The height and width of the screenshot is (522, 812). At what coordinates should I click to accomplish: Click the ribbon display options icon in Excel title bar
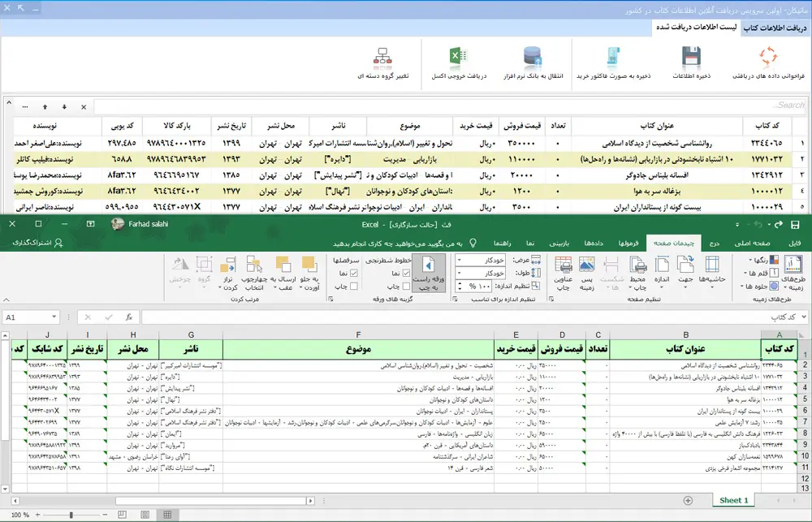91,224
